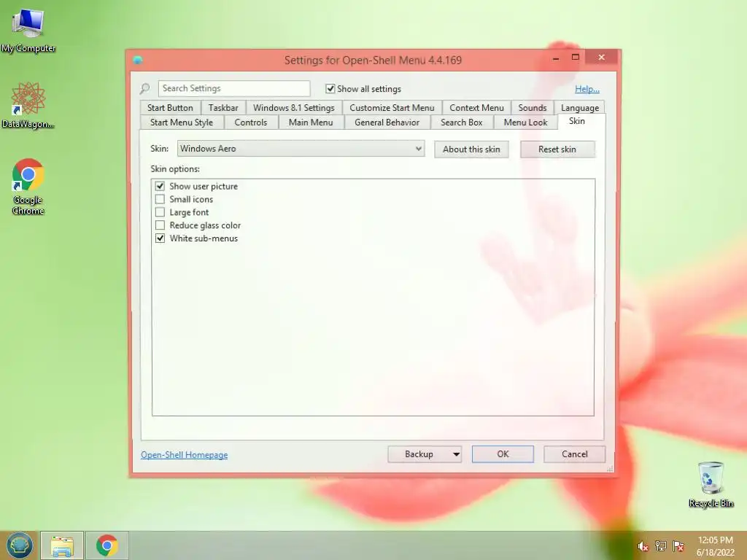Open the Skin dropdown showing Windows Aero
747x560 pixels.
301,149
